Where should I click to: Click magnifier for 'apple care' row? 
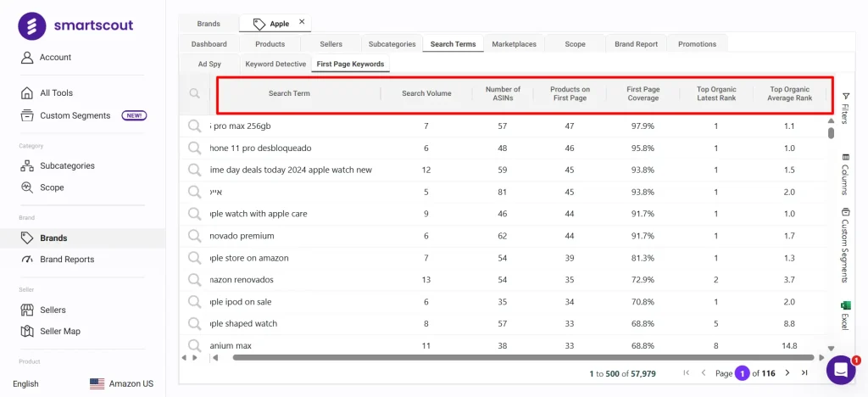click(x=194, y=214)
